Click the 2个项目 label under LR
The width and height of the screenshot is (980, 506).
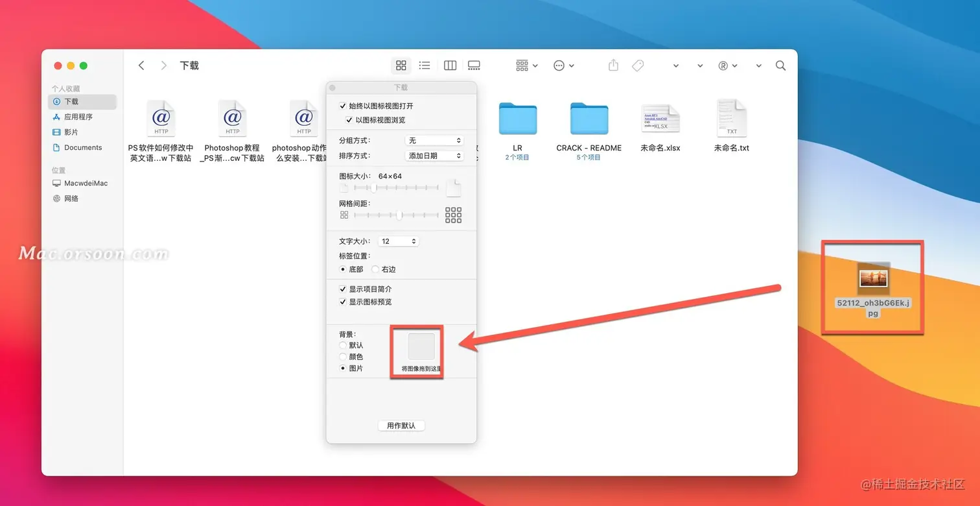click(x=517, y=158)
